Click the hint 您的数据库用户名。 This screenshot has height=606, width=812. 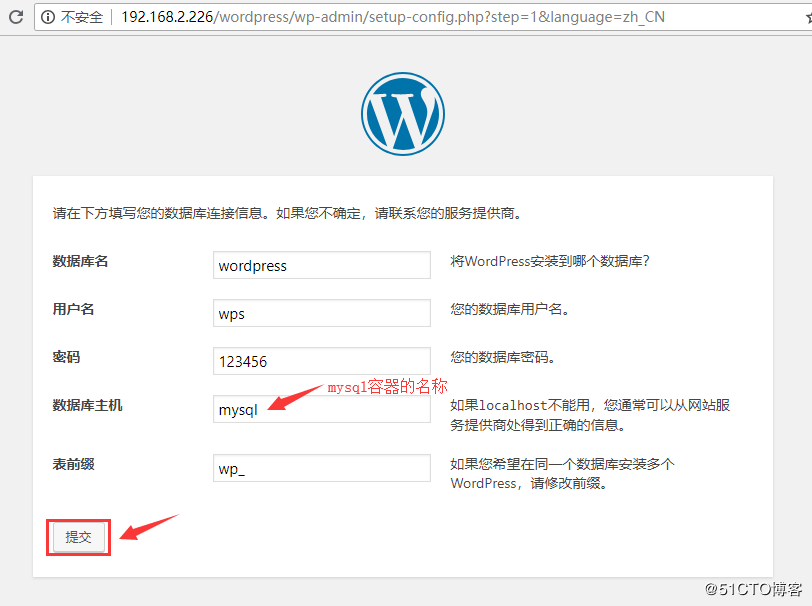[x=510, y=309]
